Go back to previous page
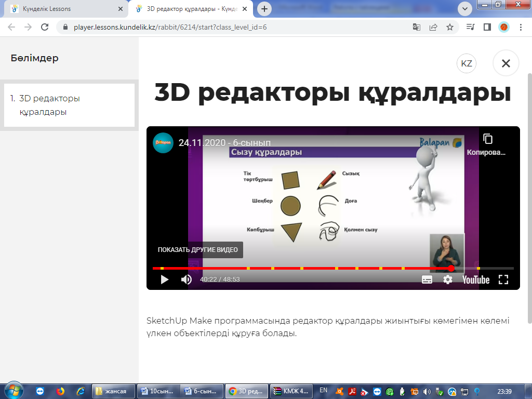532x399 pixels. tap(11, 27)
